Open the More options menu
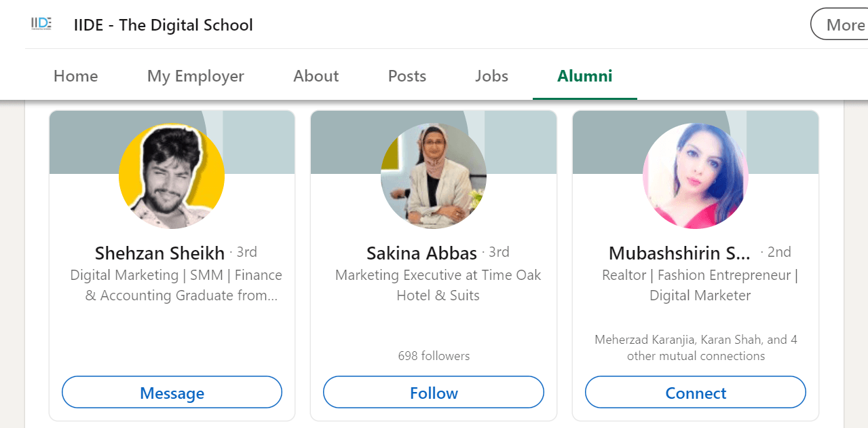Image resolution: width=868 pixels, height=428 pixels. pos(844,24)
